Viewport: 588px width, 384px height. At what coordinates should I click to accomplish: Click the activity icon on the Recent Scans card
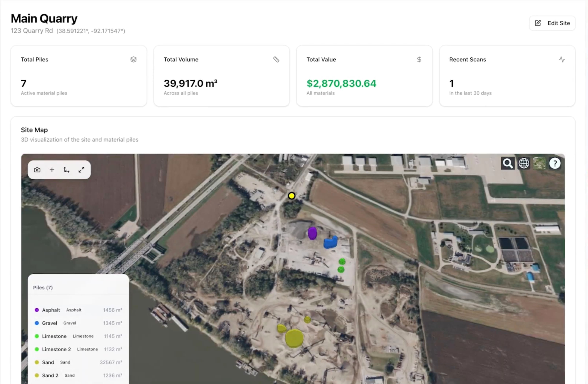(x=562, y=59)
